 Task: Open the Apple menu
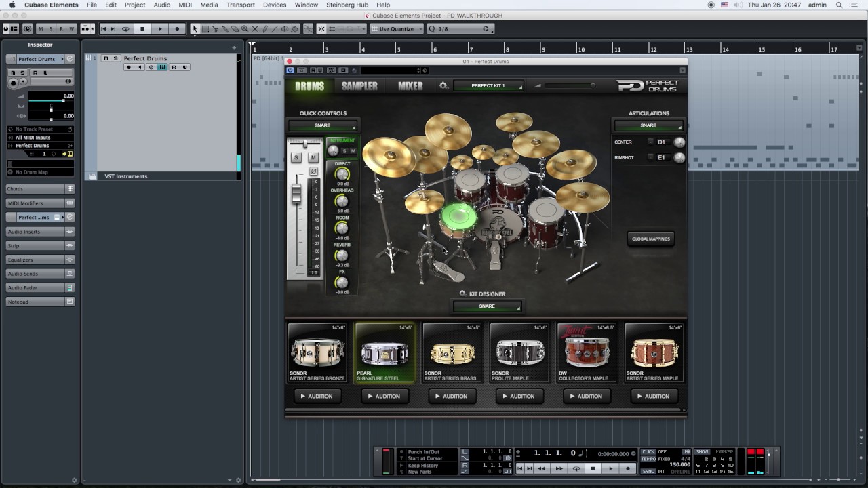pyautogui.click(x=12, y=5)
